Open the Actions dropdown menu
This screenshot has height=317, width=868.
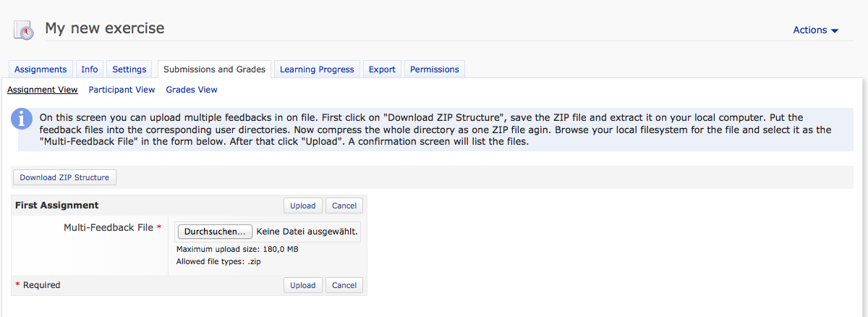pos(815,30)
